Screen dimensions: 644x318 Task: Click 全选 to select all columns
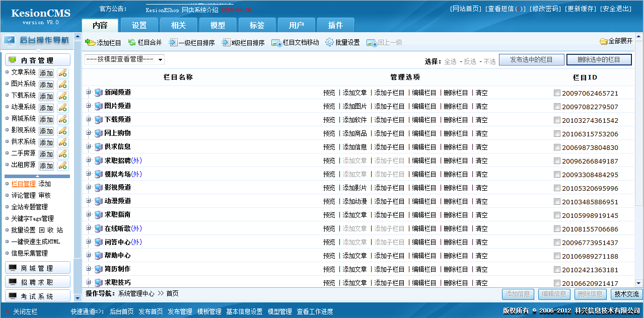(450, 61)
